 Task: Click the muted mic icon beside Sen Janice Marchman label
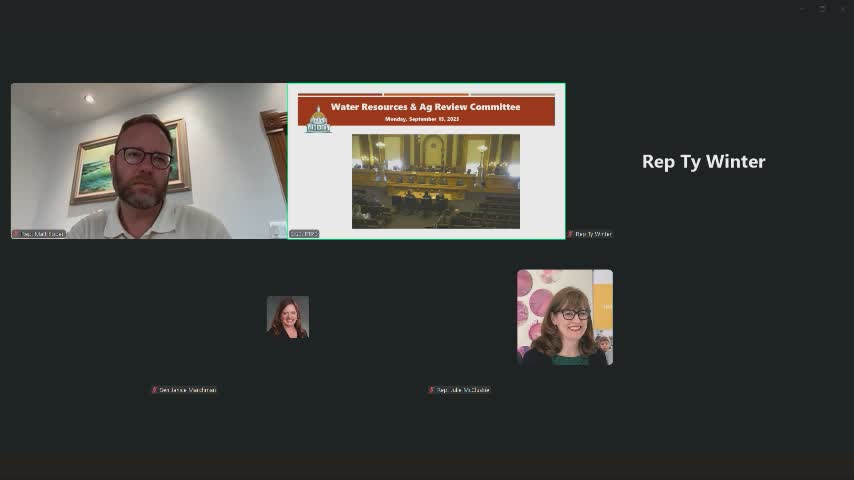[x=154, y=390]
